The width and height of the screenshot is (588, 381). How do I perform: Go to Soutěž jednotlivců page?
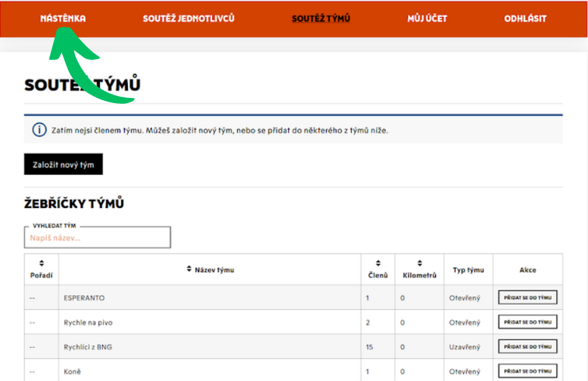coord(189,18)
